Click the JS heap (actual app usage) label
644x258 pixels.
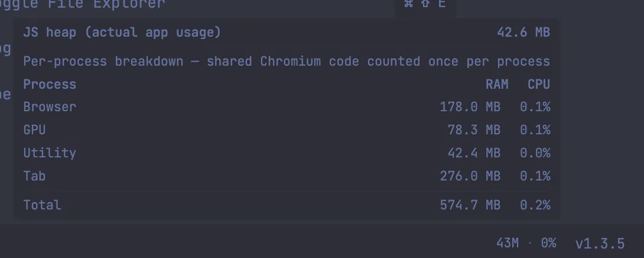pos(122,33)
